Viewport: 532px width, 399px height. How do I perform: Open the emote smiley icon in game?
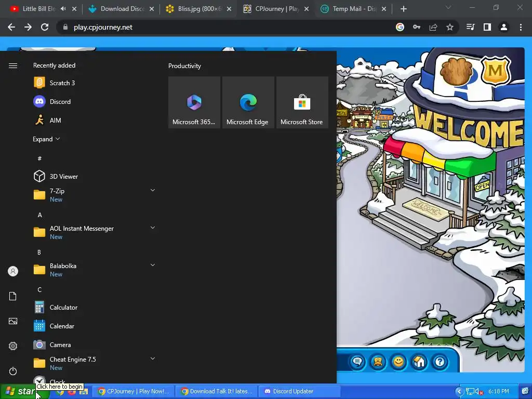(x=398, y=362)
